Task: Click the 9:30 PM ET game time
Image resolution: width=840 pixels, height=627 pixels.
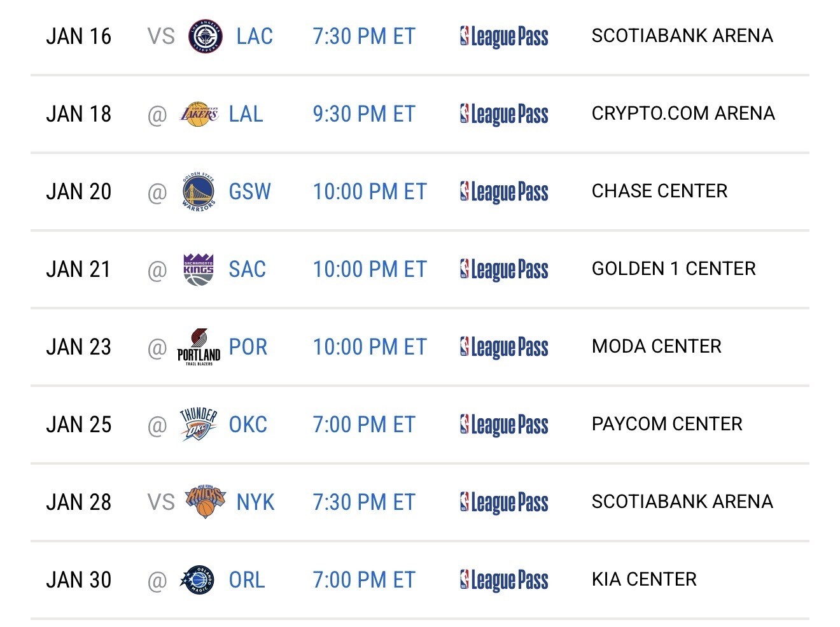Action: 364,114
